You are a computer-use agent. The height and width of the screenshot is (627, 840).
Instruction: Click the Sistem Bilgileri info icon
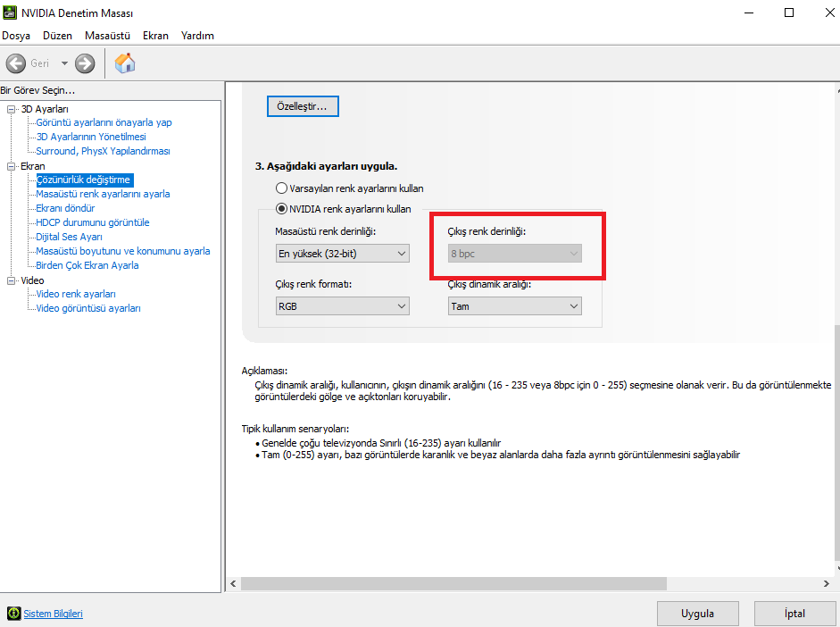[x=14, y=614]
